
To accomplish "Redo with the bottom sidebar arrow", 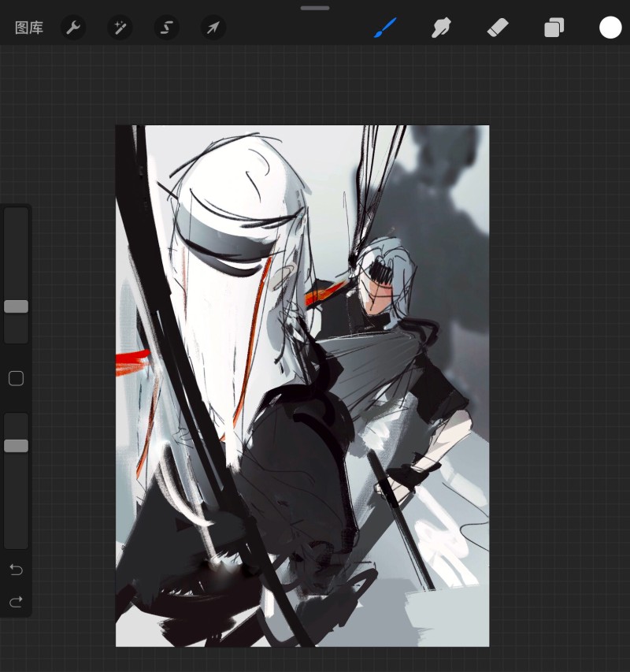I will (17, 602).
